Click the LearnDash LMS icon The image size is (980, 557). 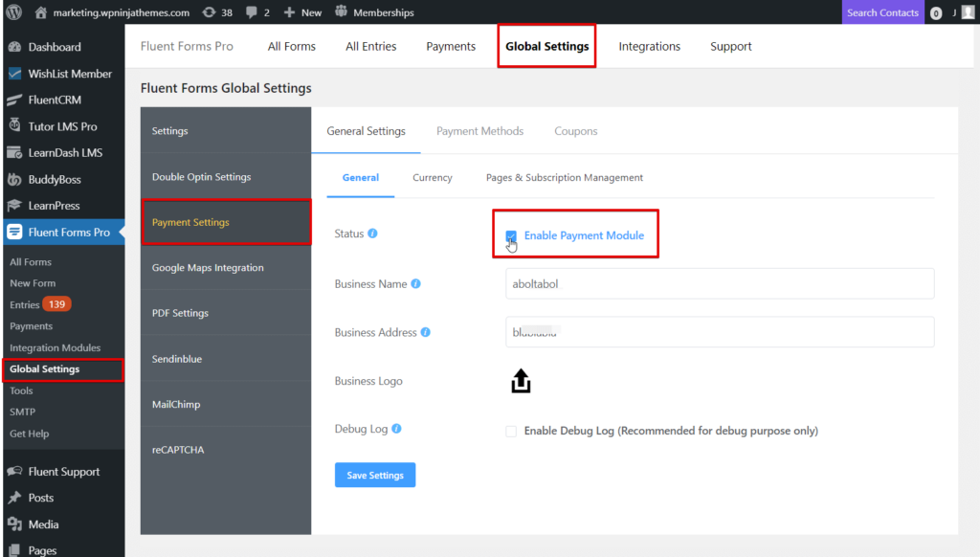[x=15, y=152]
